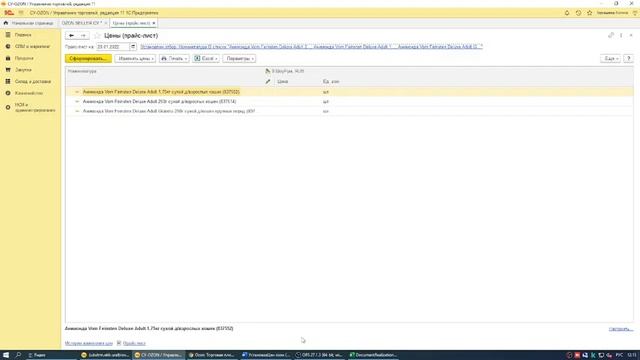Open the Прайс-лист link at bottom
Image resolution: width=640 pixels, height=360 pixels.
click(134, 343)
